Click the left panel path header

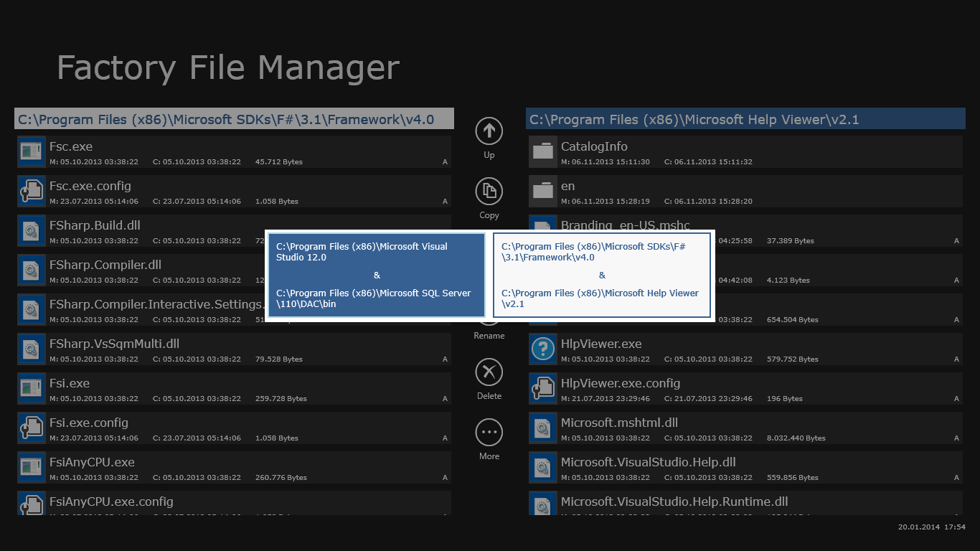pyautogui.click(x=234, y=119)
